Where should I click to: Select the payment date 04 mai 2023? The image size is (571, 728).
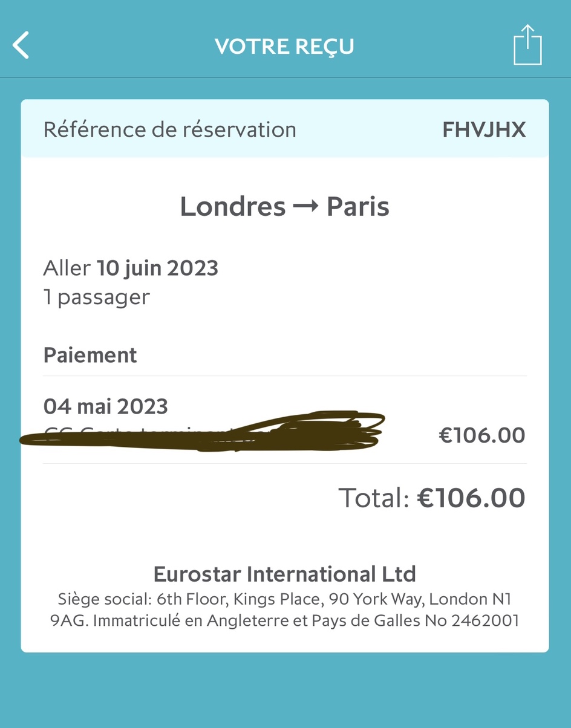point(106,406)
